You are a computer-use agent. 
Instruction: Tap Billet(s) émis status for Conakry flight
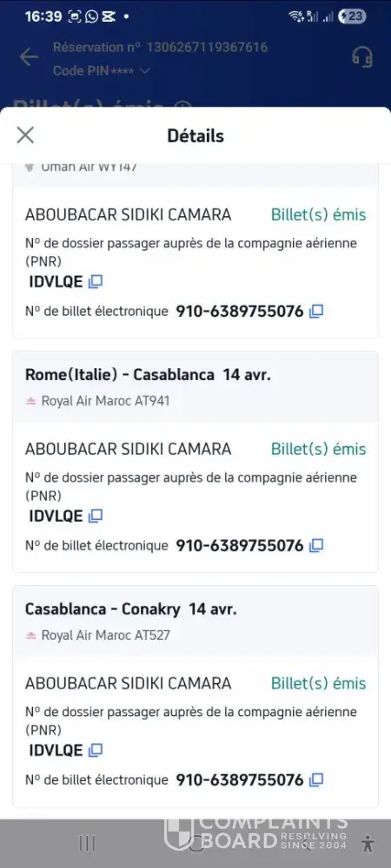319,683
